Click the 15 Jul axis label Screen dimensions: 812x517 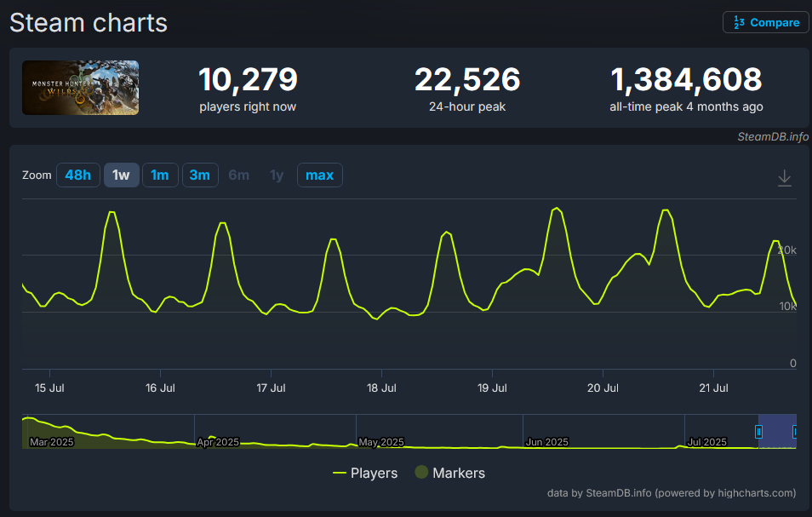click(49, 388)
